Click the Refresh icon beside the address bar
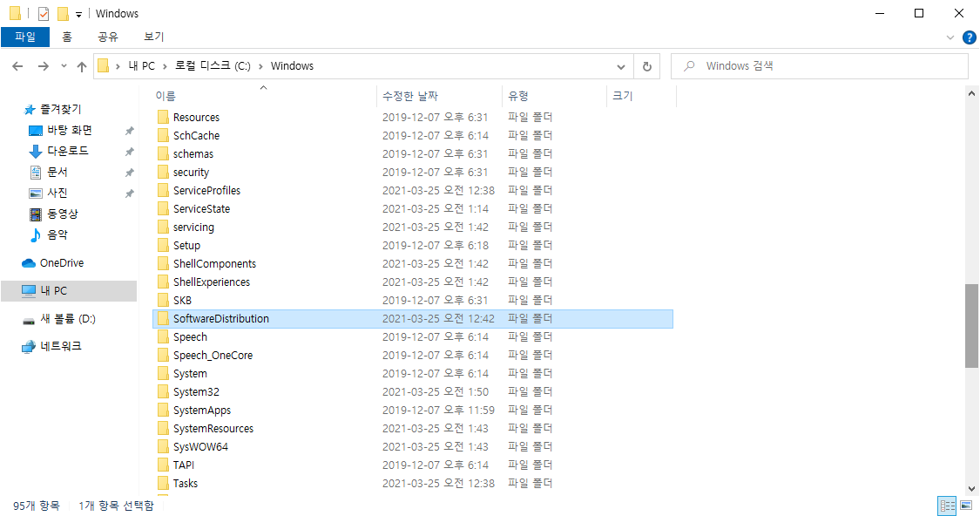The image size is (980, 516). pyautogui.click(x=645, y=65)
